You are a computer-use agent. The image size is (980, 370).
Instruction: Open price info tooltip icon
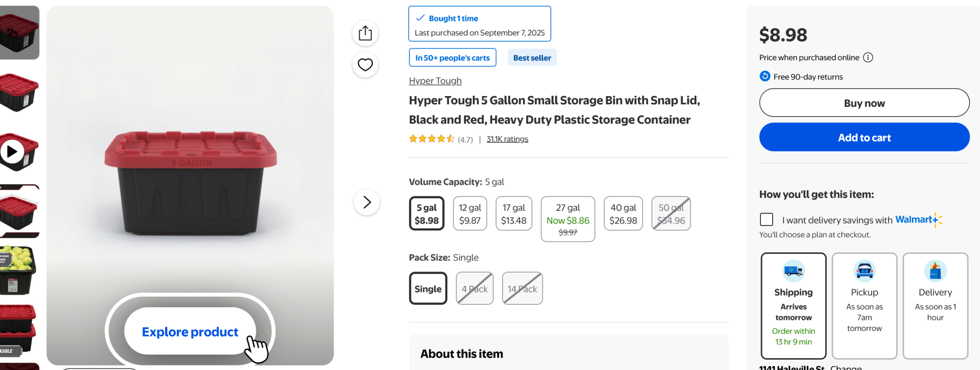pyautogui.click(x=868, y=57)
